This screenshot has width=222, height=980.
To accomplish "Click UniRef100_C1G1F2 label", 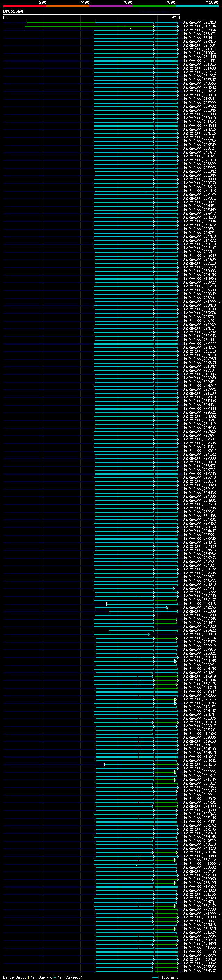I will [x=199, y=706].
